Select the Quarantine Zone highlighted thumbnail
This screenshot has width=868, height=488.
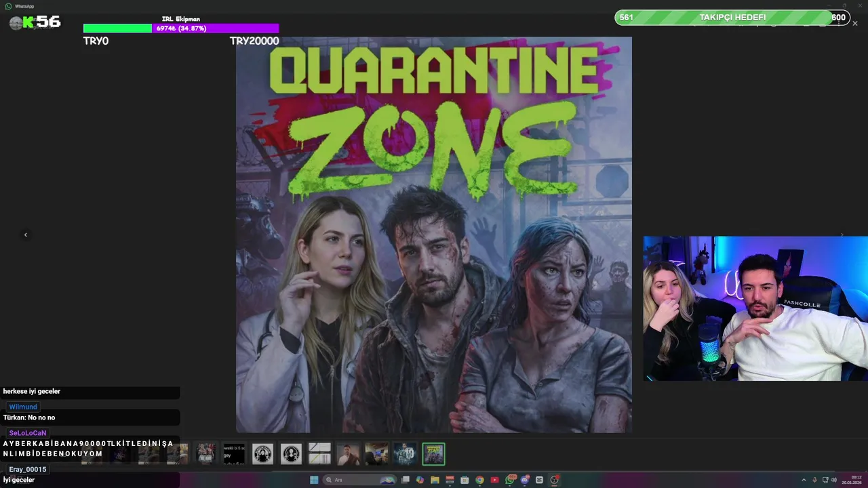click(x=433, y=453)
